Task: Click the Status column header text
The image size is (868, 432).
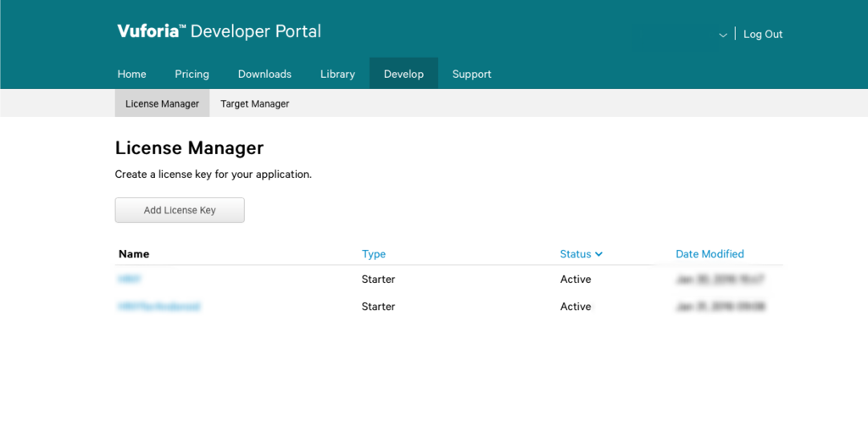Action: point(576,254)
